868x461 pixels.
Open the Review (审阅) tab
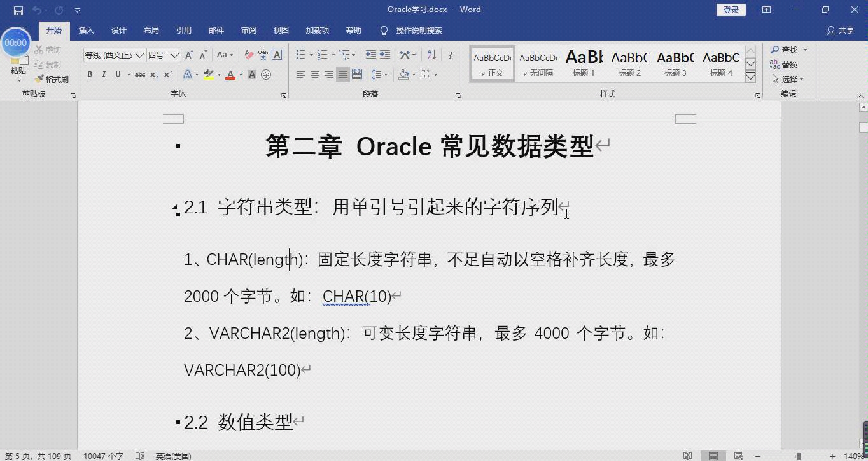pos(249,31)
